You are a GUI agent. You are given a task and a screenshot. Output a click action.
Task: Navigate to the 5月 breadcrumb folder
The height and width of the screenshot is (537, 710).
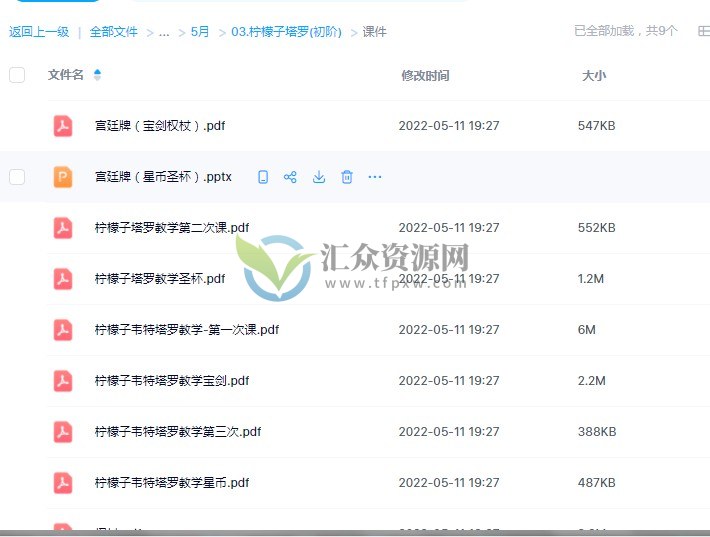(x=200, y=32)
